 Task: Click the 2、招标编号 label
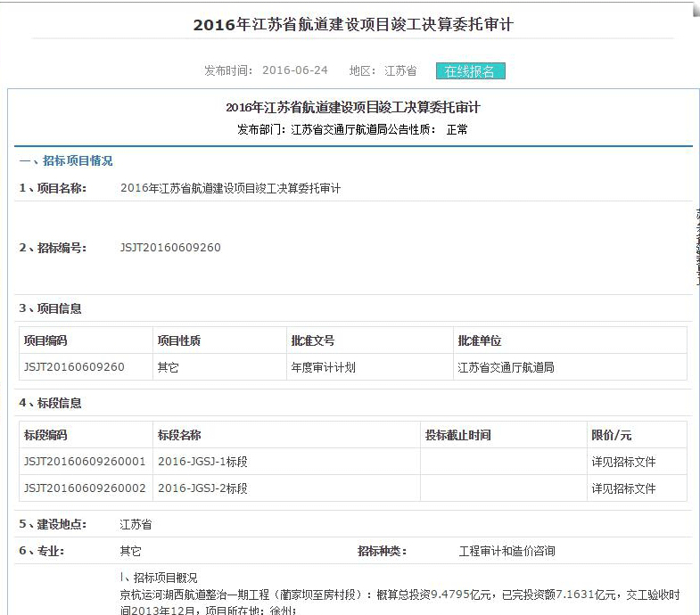(53, 247)
